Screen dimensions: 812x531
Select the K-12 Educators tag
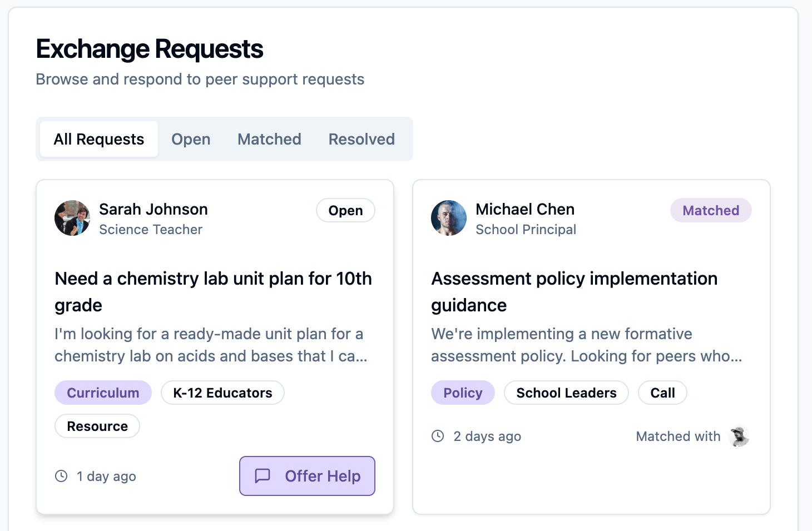tap(222, 393)
